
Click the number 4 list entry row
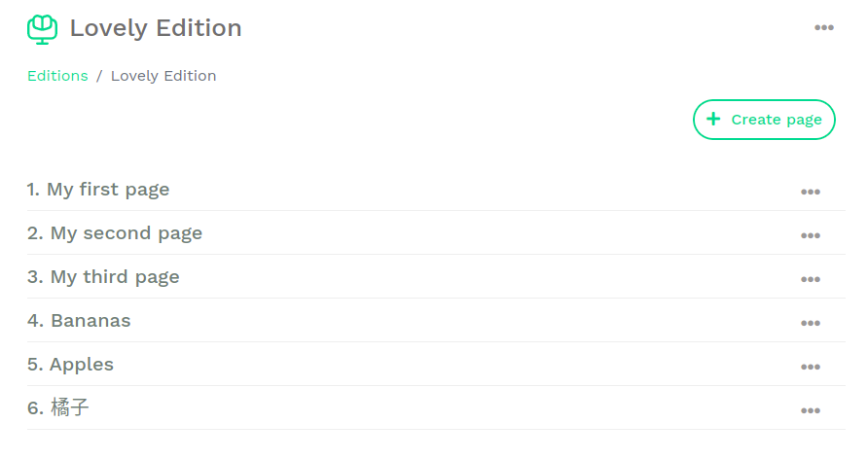[389, 321]
